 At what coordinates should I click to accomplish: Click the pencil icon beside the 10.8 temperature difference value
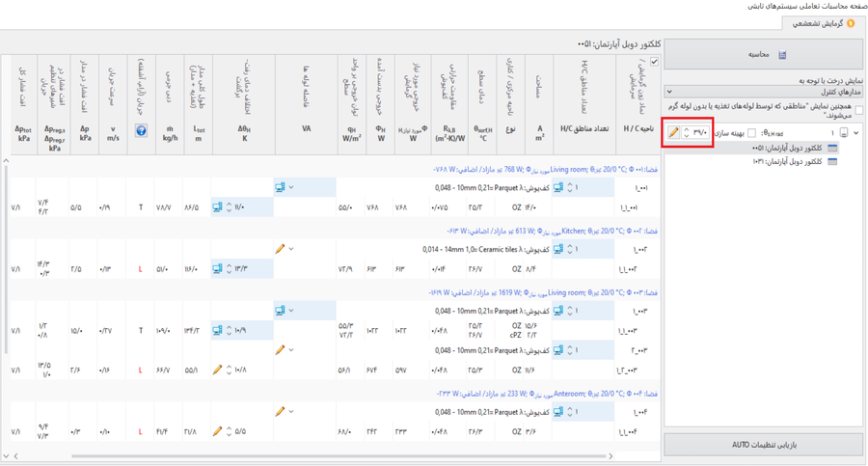pos(218,370)
